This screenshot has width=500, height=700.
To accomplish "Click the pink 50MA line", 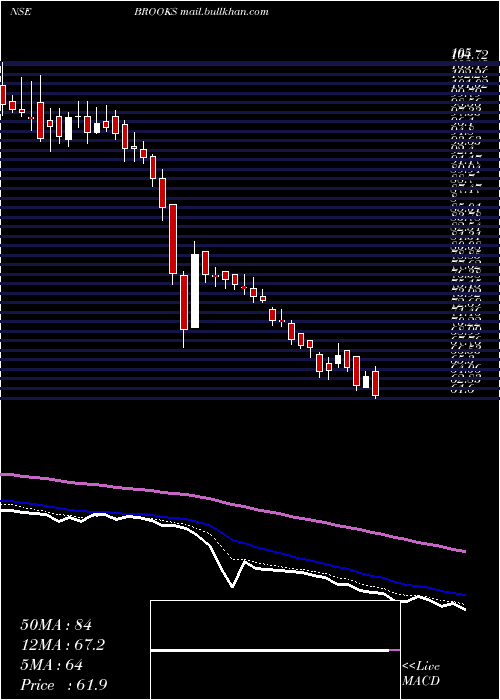I will pos(232,504).
